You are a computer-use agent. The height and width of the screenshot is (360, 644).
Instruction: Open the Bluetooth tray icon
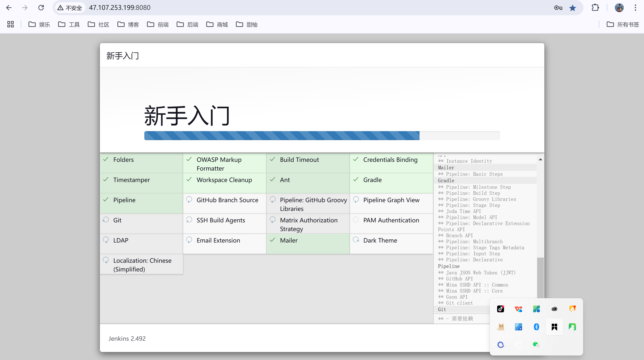[x=536, y=327]
